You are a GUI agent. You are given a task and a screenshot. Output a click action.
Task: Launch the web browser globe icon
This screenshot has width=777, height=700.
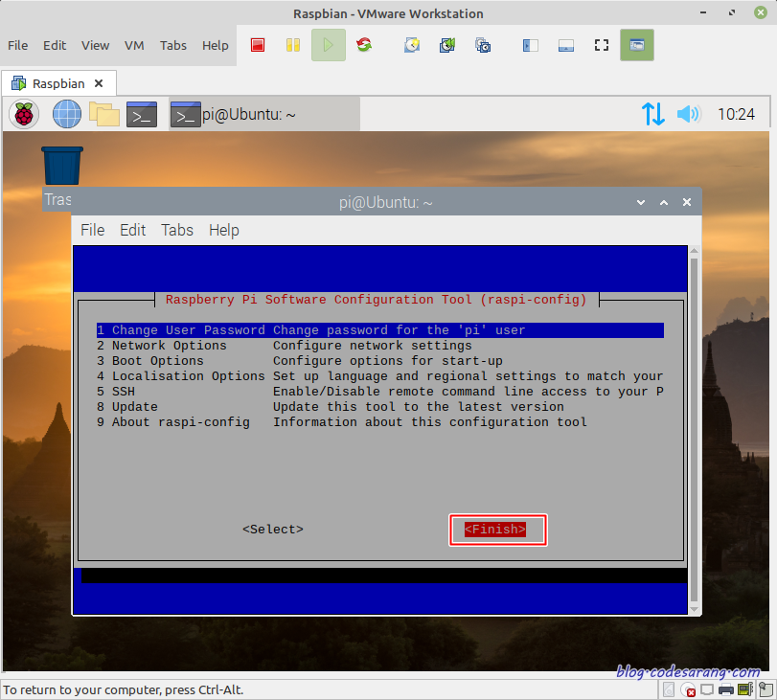(67, 115)
